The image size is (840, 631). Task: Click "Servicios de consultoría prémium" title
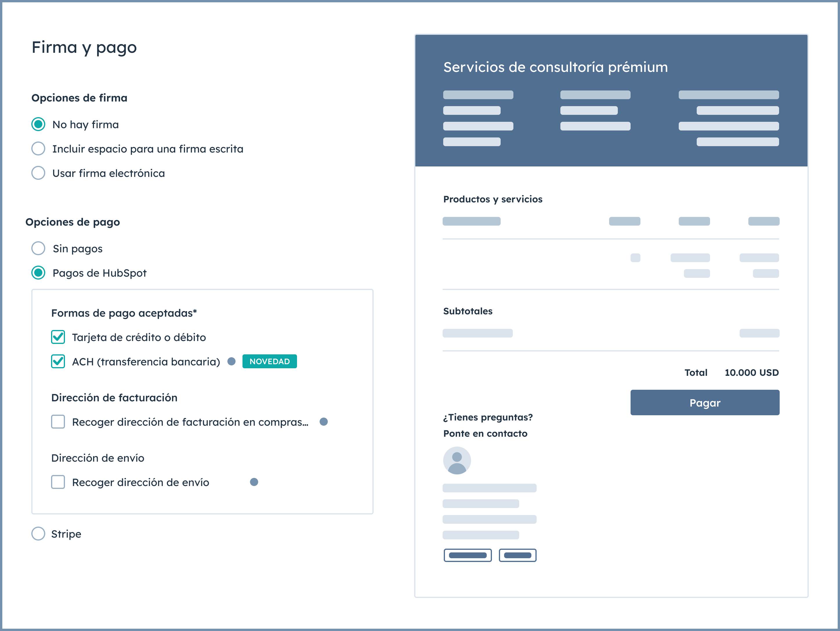click(x=555, y=67)
